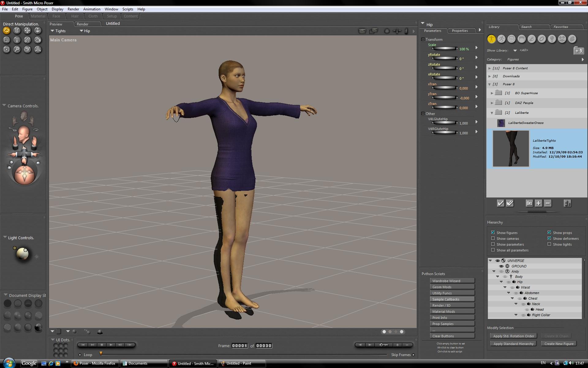The width and height of the screenshot is (588, 368).
Task: Select the Grouping tool
Action: point(6,49)
